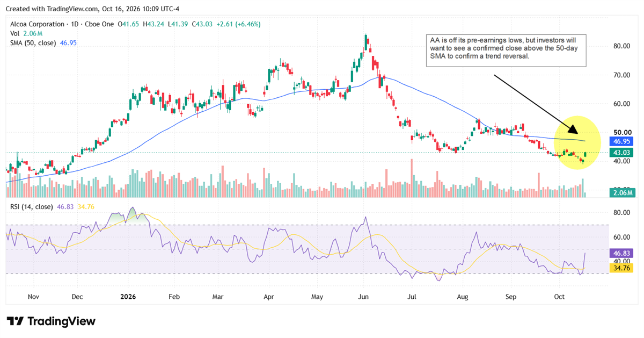The width and height of the screenshot is (644, 338).
Task: Click the Nov label on time axis
Action: pos(33,296)
